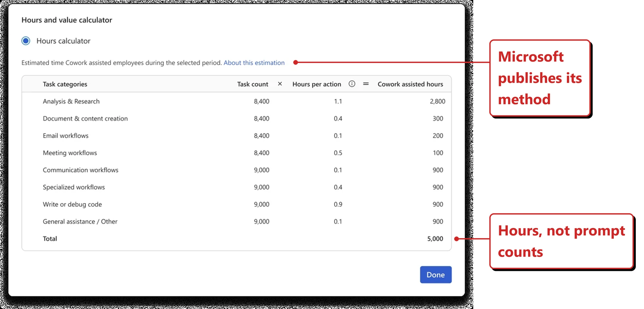Viewport: 644px width, 309px height.
Task: Select the Analysis & Research row label
Action: point(71,101)
